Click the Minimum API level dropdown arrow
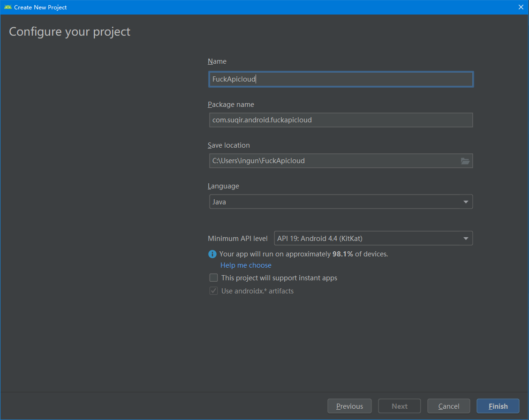The width and height of the screenshot is (529, 420). click(466, 238)
